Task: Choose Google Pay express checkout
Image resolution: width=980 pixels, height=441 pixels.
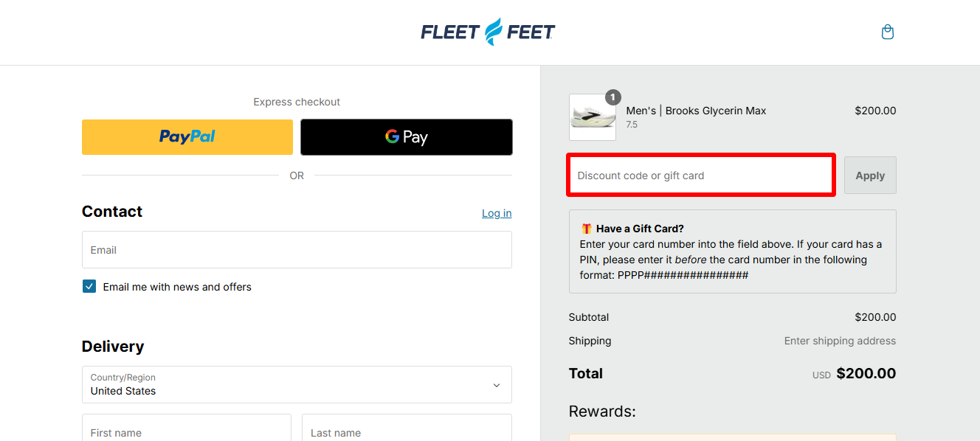Action: click(x=407, y=137)
